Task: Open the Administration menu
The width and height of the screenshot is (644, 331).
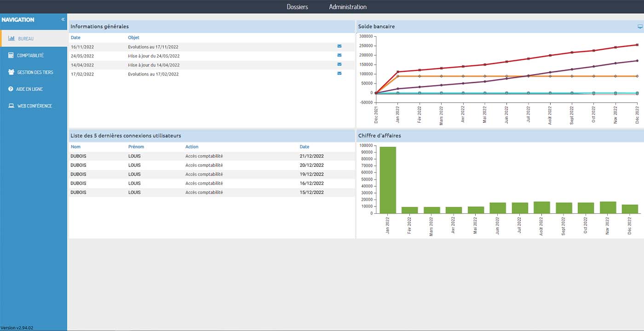Action: 348,7
